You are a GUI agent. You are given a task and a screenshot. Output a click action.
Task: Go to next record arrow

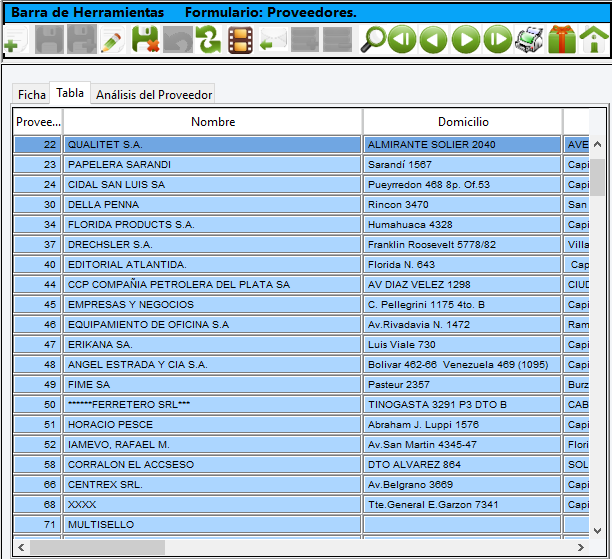coord(466,39)
